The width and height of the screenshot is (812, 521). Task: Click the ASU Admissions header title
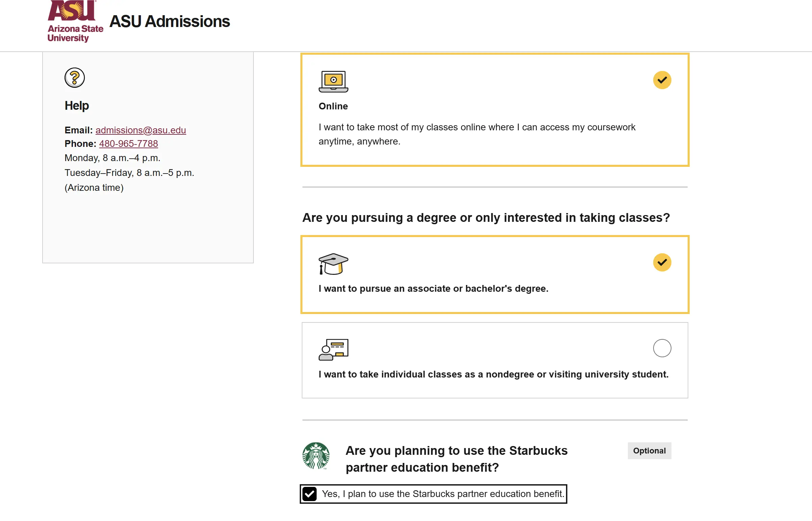pyautogui.click(x=170, y=21)
